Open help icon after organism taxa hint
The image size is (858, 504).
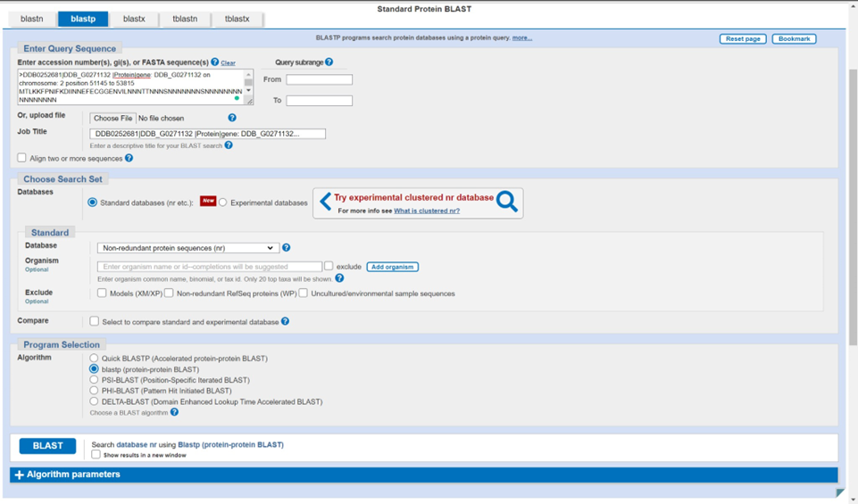click(340, 278)
